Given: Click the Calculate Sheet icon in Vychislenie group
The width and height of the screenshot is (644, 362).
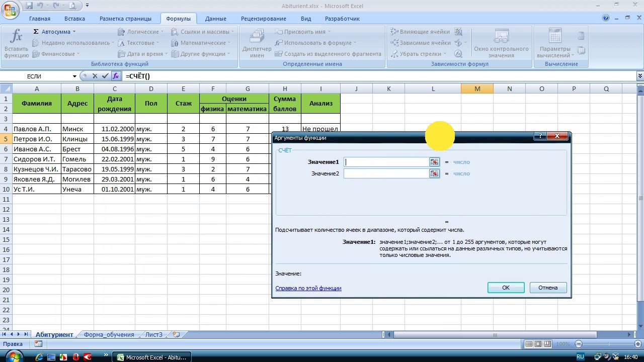Looking at the screenshot, I should point(581,50).
